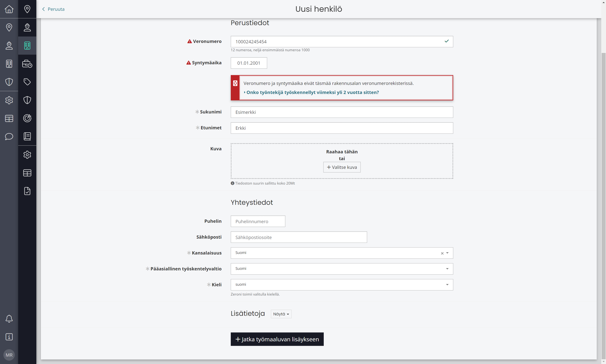
Task: Open the MR user avatar
Action: 9,355
